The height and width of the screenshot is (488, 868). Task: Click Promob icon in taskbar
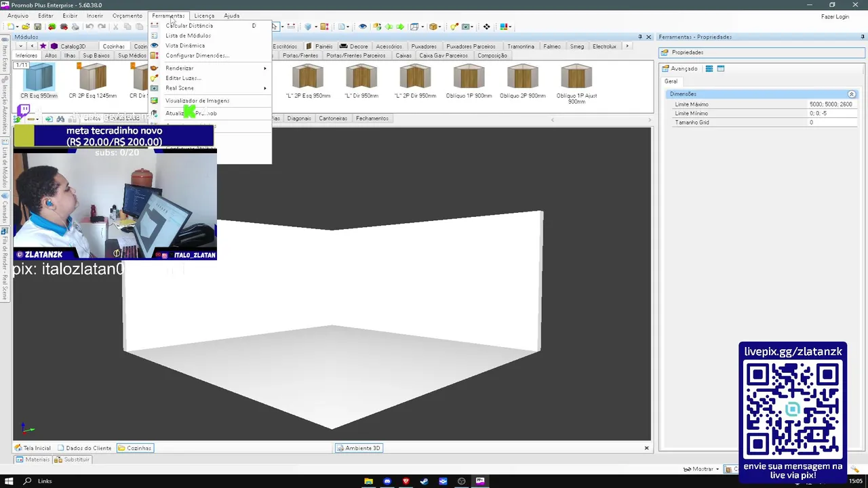click(x=480, y=481)
